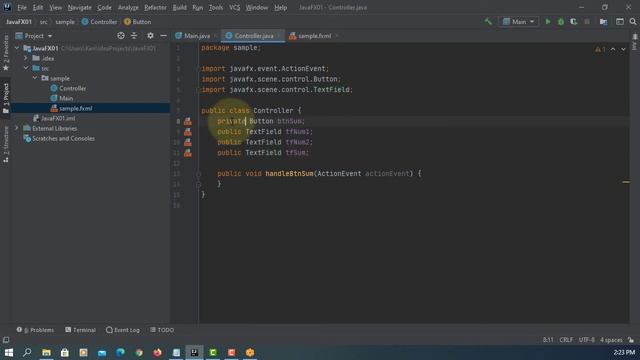640x360 pixels.
Task: Open the File menu
Action: [22, 7]
